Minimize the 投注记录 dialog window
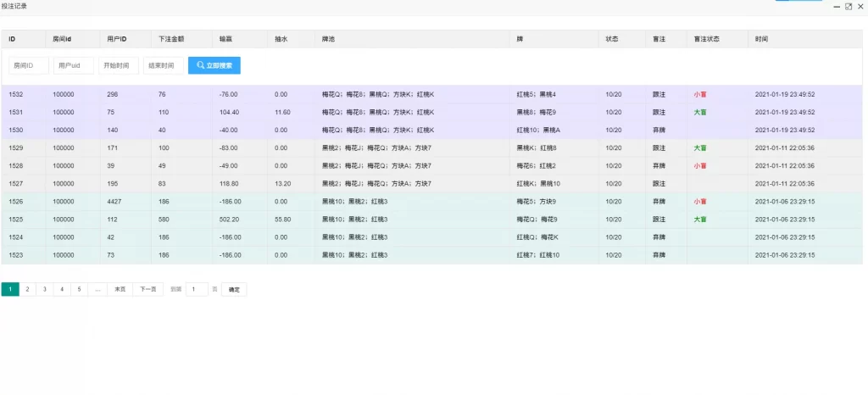This screenshot has height=395, width=868. click(x=837, y=6)
